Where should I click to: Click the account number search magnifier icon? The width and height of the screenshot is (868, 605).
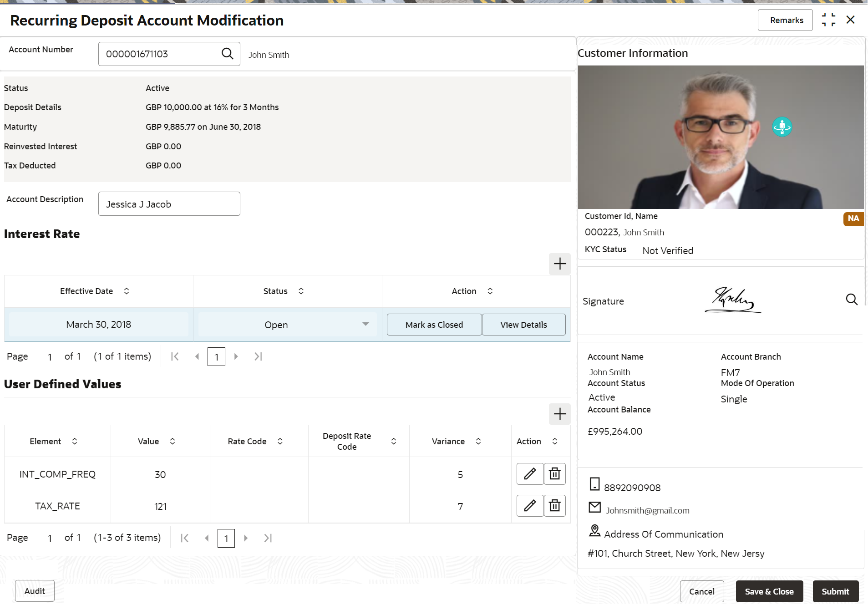[x=227, y=54]
